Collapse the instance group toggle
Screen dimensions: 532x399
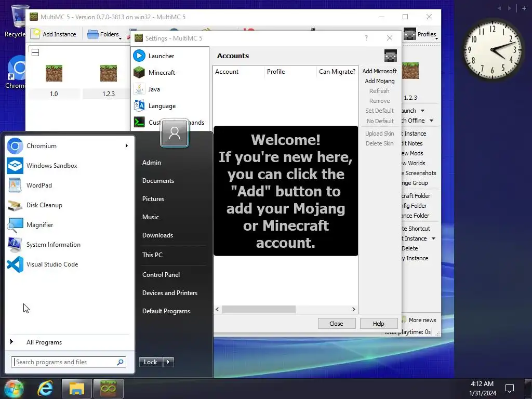pos(35,52)
